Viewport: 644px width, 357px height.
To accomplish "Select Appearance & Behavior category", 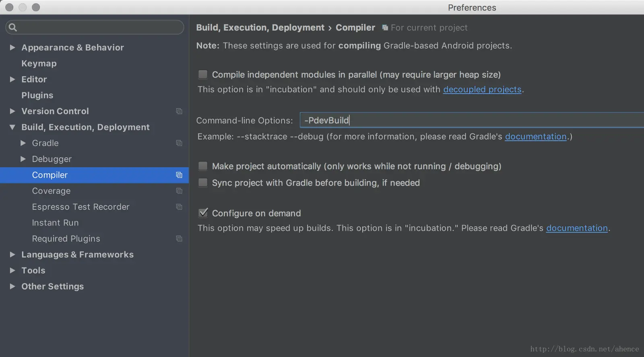I will 73,47.
